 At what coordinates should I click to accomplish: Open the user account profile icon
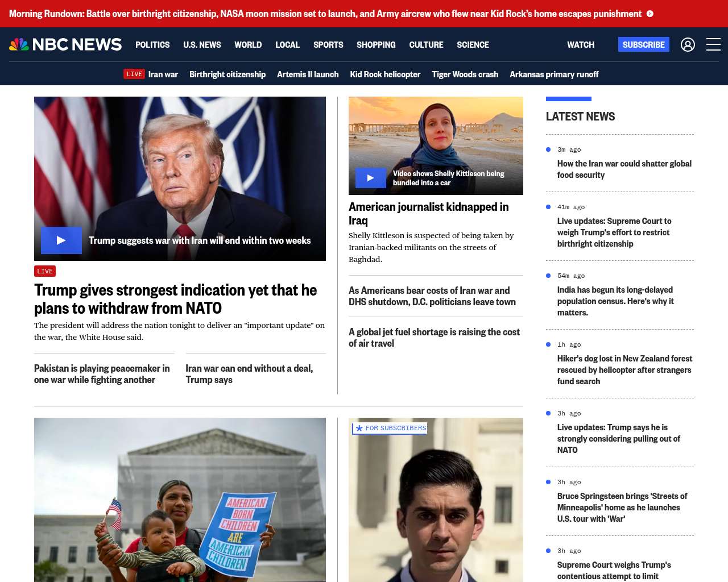click(688, 44)
